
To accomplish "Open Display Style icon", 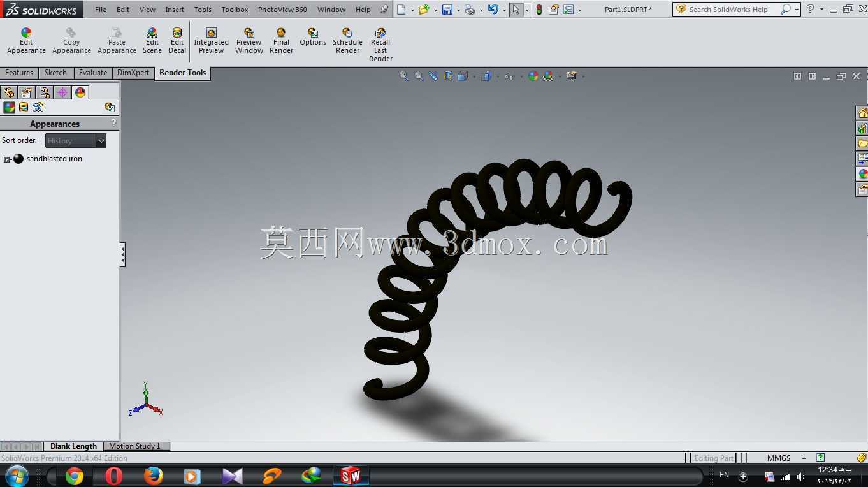I will [486, 76].
